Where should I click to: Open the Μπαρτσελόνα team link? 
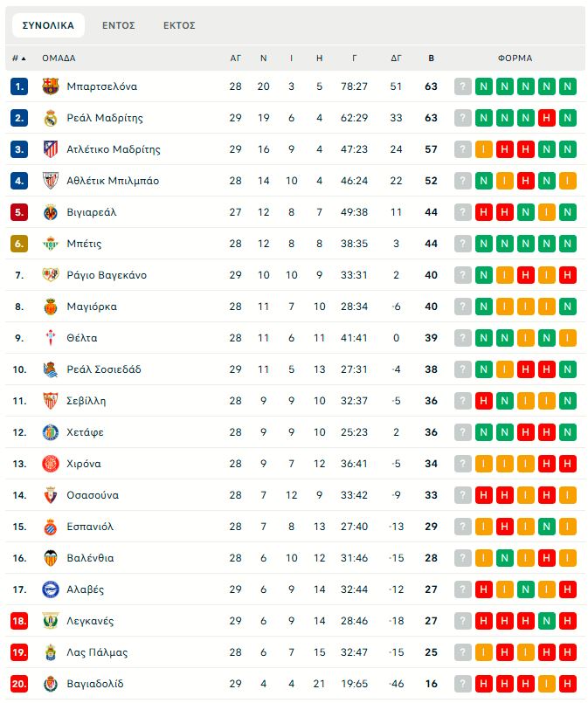click(x=101, y=86)
